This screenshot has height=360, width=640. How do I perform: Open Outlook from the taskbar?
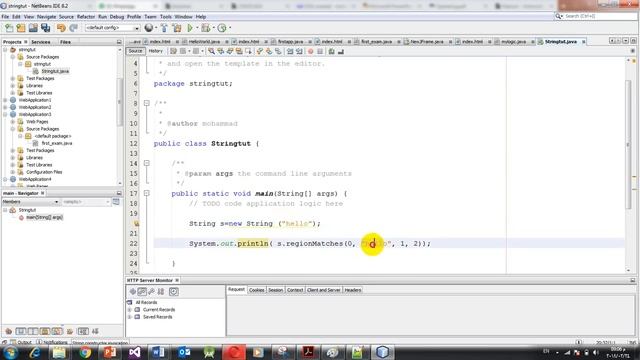pos(184,352)
